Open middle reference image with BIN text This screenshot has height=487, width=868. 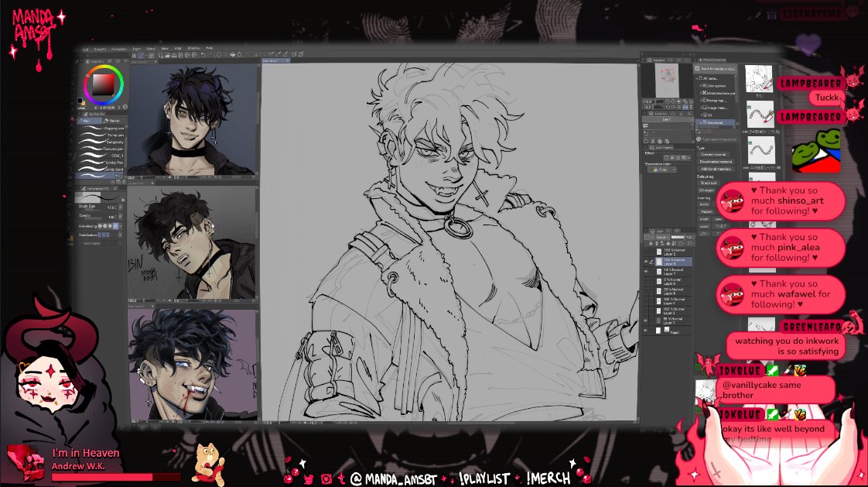[193, 242]
